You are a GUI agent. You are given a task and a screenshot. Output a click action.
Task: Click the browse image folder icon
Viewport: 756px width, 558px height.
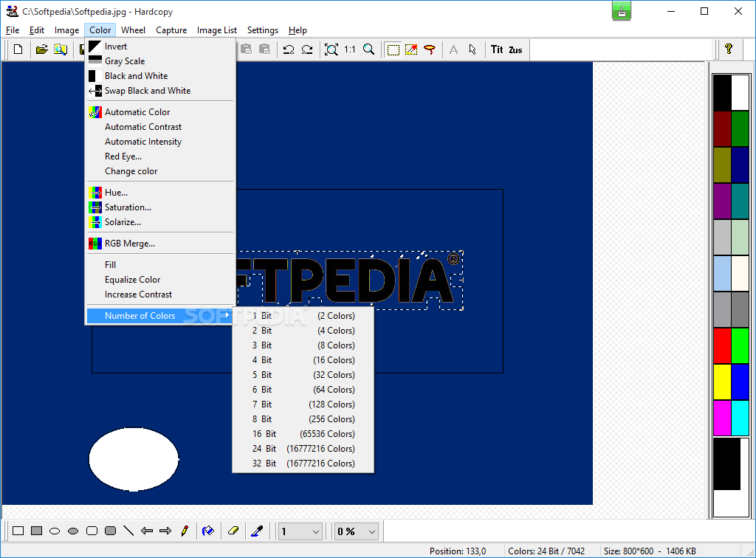61,49
